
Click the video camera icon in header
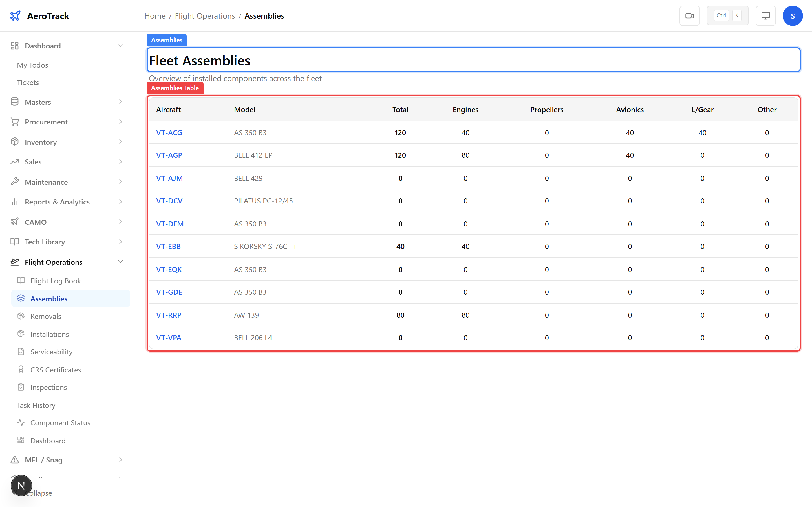point(689,16)
